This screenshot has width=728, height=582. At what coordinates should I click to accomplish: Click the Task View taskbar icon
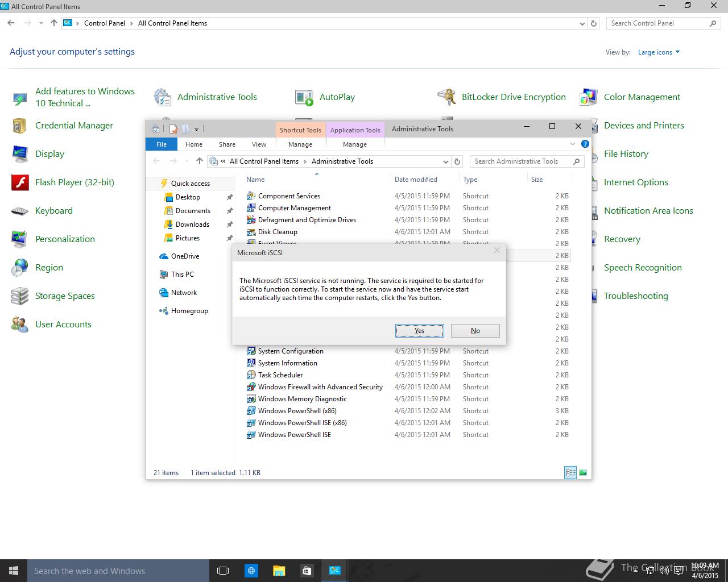point(223,571)
